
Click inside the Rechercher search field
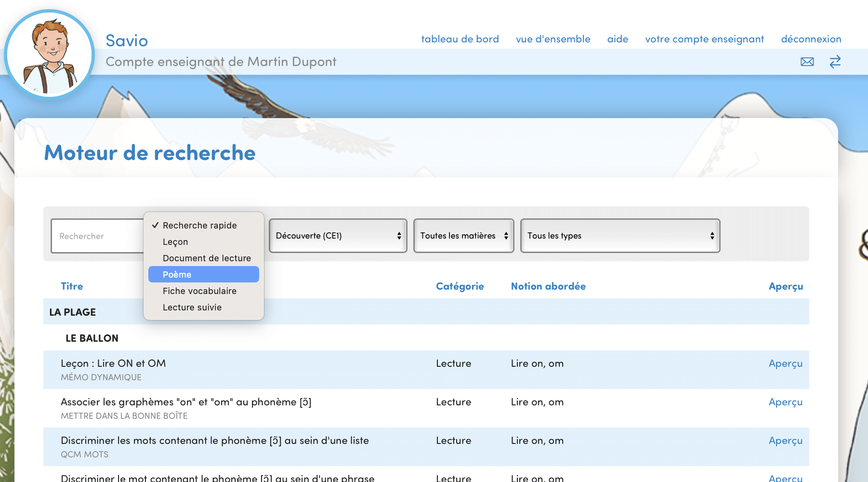(96, 236)
